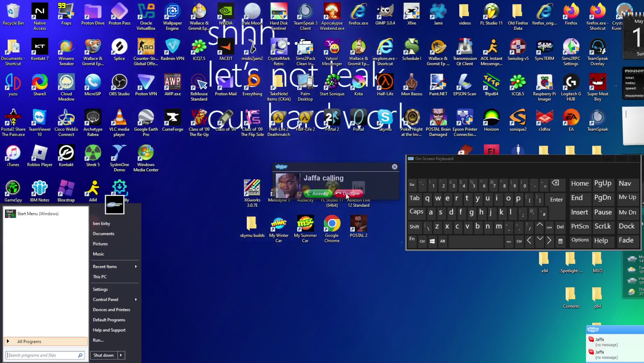Launch Raspberry Pi Imager icon
644x363 pixels.
tap(544, 88)
